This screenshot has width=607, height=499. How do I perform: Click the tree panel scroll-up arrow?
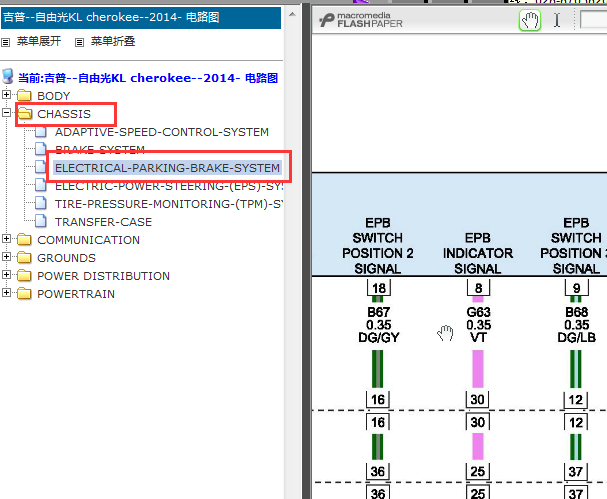[292, 14]
